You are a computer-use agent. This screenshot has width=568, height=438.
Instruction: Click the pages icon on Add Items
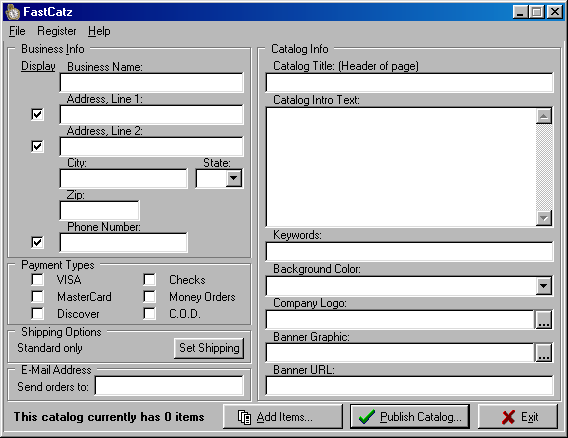pyautogui.click(x=245, y=417)
